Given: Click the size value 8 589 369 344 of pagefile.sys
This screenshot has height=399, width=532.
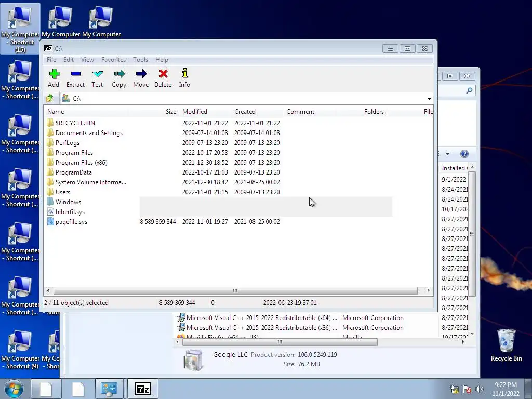Looking at the screenshot, I should pyautogui.click(x=158, y=221).
